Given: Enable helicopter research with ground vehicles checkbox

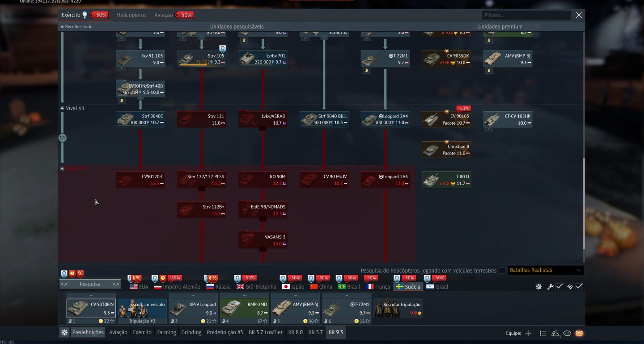Looking at the screenshot, I should click(x=502, y=270).
